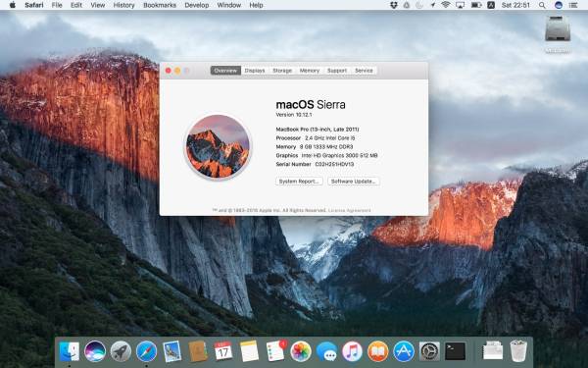
Task: Click the Software Update button
Action: point(353,182)
